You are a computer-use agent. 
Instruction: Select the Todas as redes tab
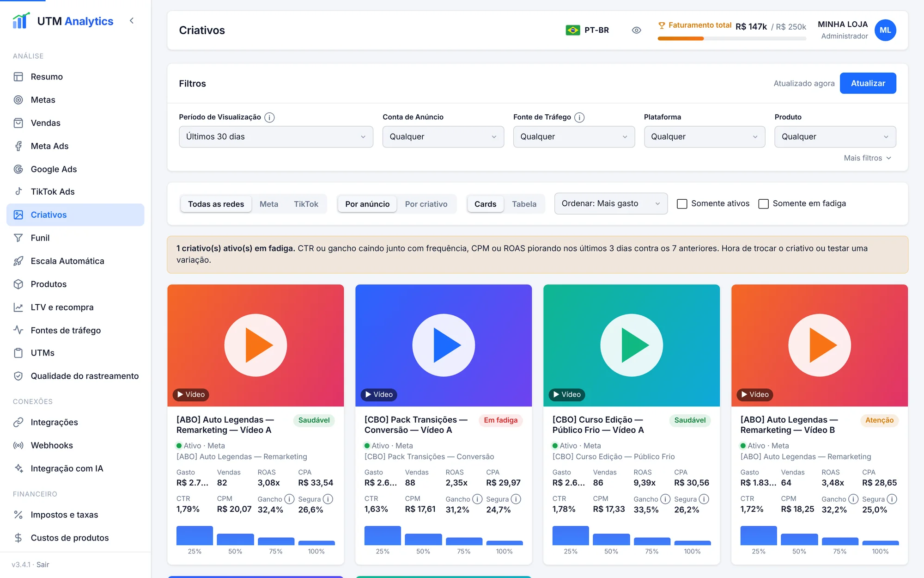coord(216,204)
